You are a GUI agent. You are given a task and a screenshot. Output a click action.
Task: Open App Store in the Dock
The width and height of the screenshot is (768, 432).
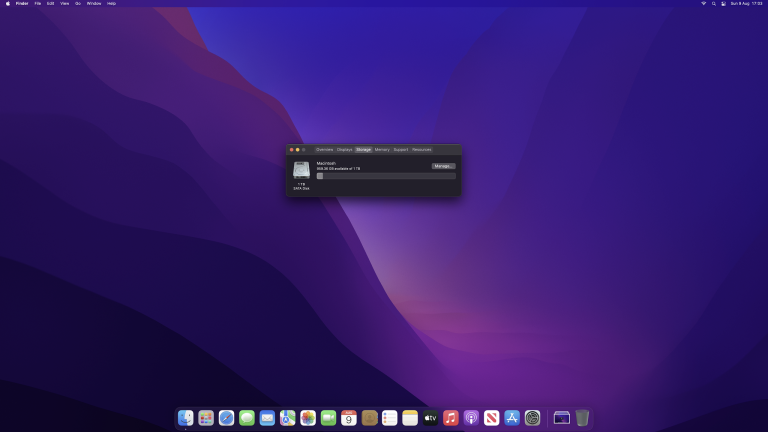[512, 418]
